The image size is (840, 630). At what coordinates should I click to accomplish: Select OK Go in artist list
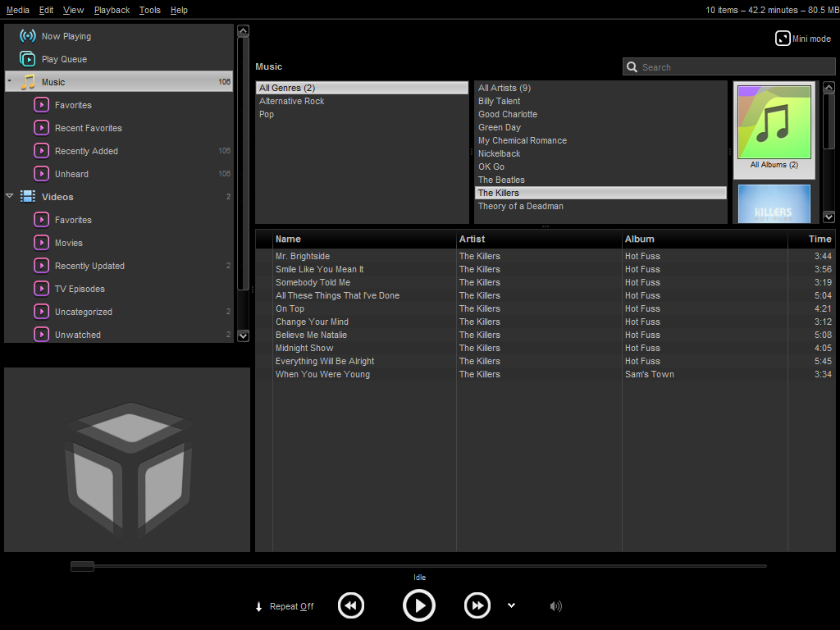pos(600,167)
